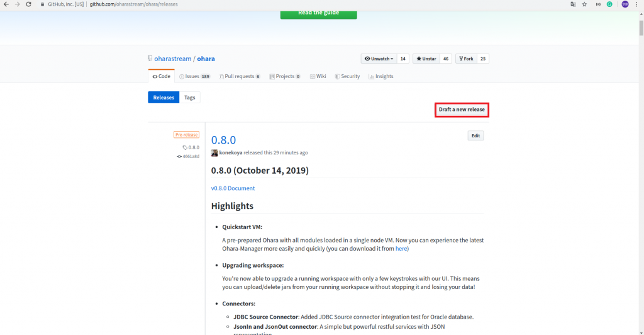
Task: Open konekoya's profile link
Action: click(x=231, y=152)
